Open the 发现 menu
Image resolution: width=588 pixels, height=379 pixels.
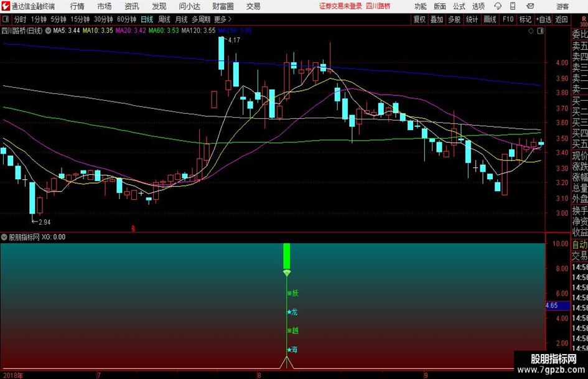[x=159, y=6]
